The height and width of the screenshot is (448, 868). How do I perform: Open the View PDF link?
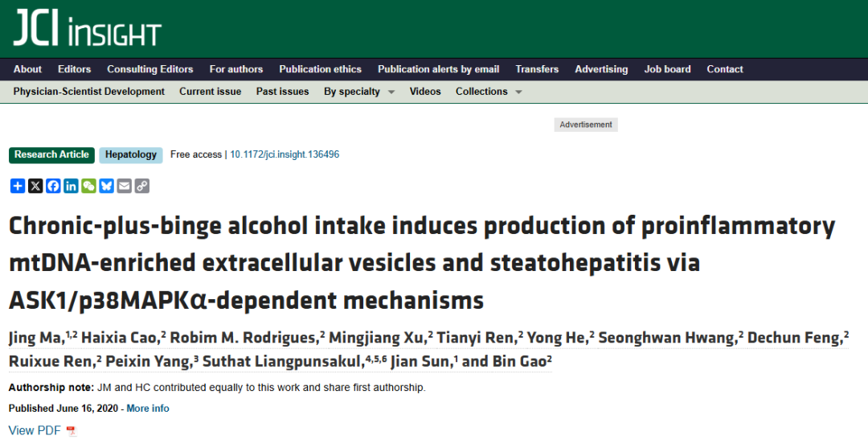(x=35, y=430)
